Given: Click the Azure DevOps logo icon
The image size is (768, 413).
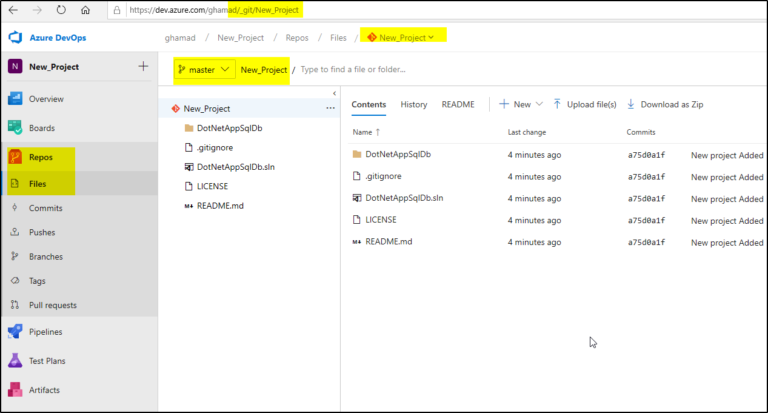Looking at the screenshot, I should click(x=16, y=36).
